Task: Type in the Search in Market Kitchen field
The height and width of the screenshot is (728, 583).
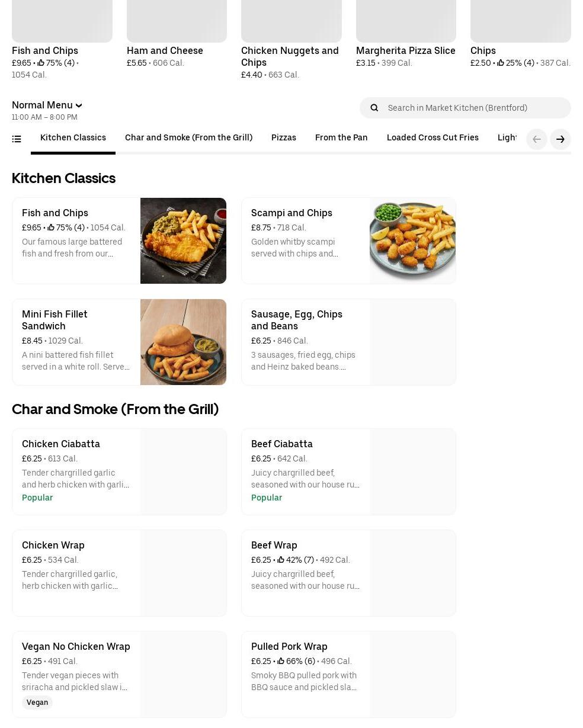Action: [474, 108]
